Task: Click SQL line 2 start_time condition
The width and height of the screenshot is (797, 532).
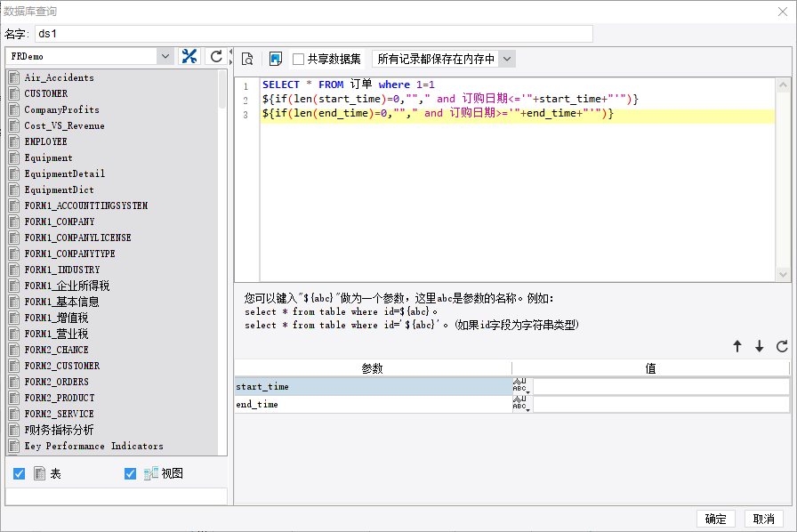Action: pyautogui.click(x=450, y=99)
